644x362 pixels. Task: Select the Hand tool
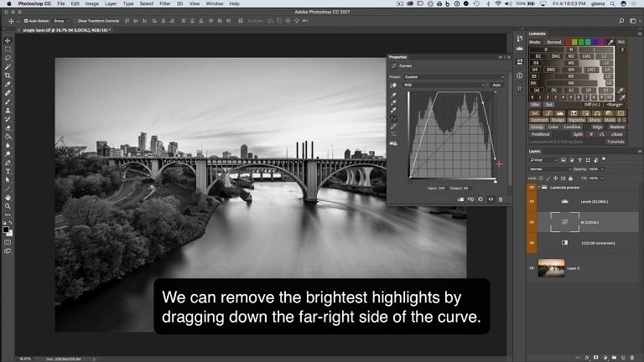point(8,198)
